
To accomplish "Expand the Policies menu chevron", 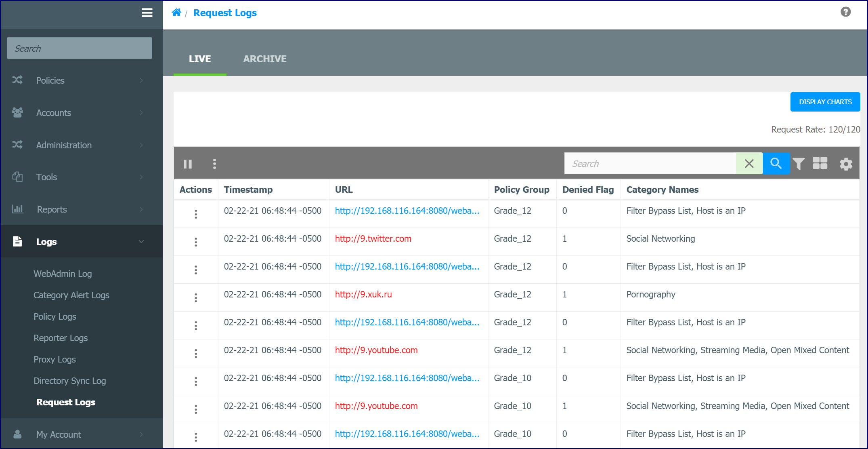I will [x=141, y=80].
